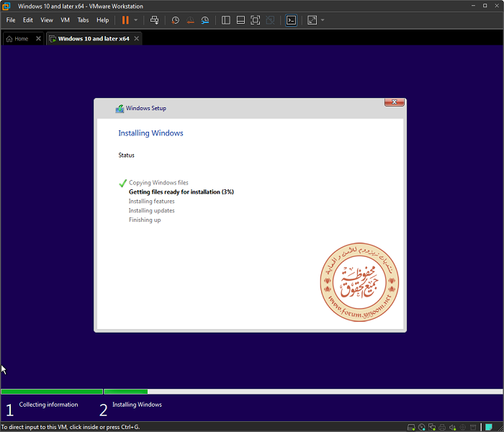This screenshot has height=432, width=504.
Task: Click 'Installing updates' status line
Action: pos(152,210)
